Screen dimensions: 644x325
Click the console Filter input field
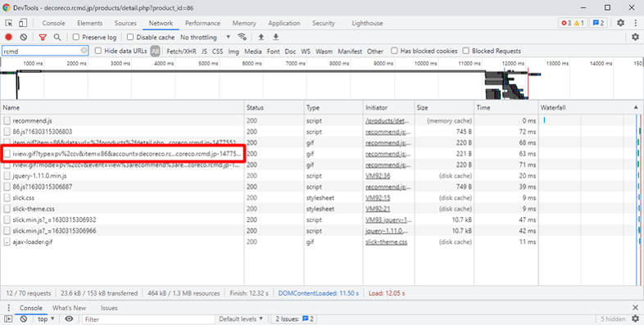click(147, 318)
